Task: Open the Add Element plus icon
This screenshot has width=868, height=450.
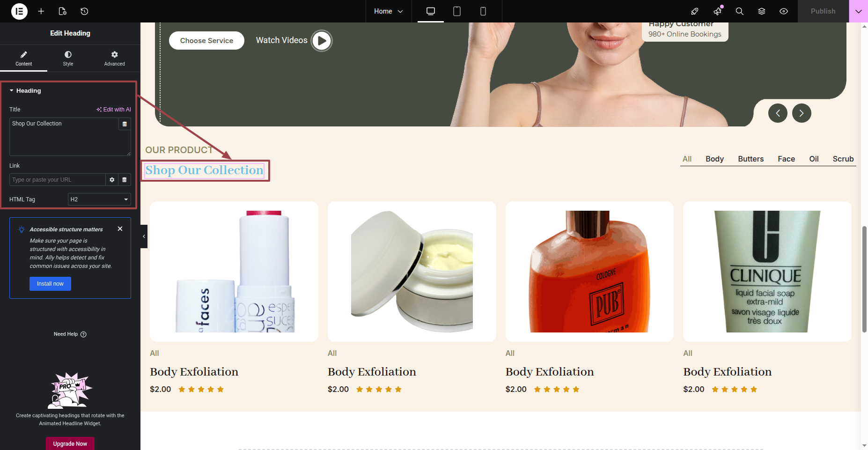Action: pyautogui.click(x=41, y=11)
